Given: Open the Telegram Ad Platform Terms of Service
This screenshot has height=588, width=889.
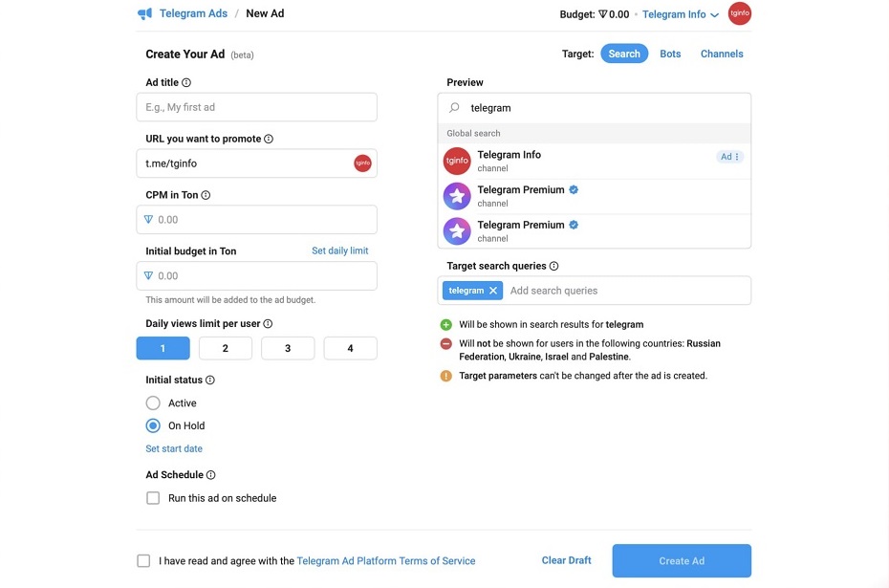Looking at the screenshot, I should (x=386, y=560).
